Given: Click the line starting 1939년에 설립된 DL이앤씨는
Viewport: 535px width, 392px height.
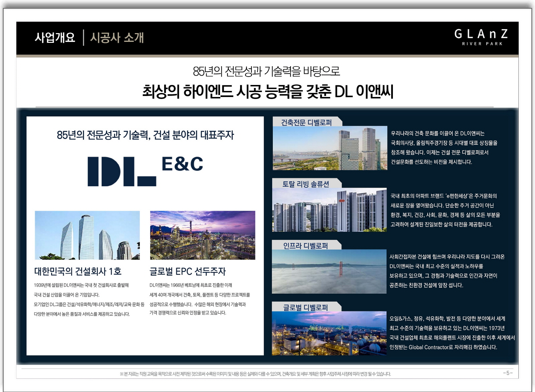Looking at the screenshot, I should pos(81,285).
